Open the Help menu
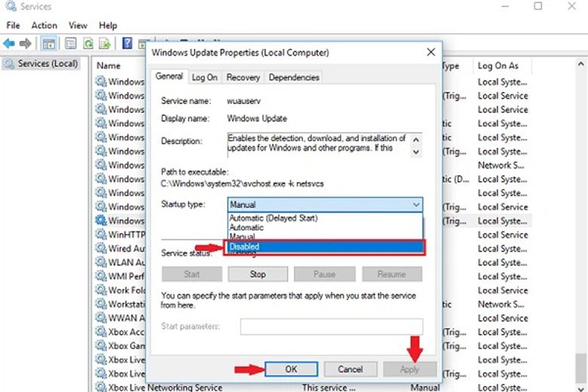Image resolution: width=588 pixels, height=392 pixels. pyautogui.click(x=108, y=26)
